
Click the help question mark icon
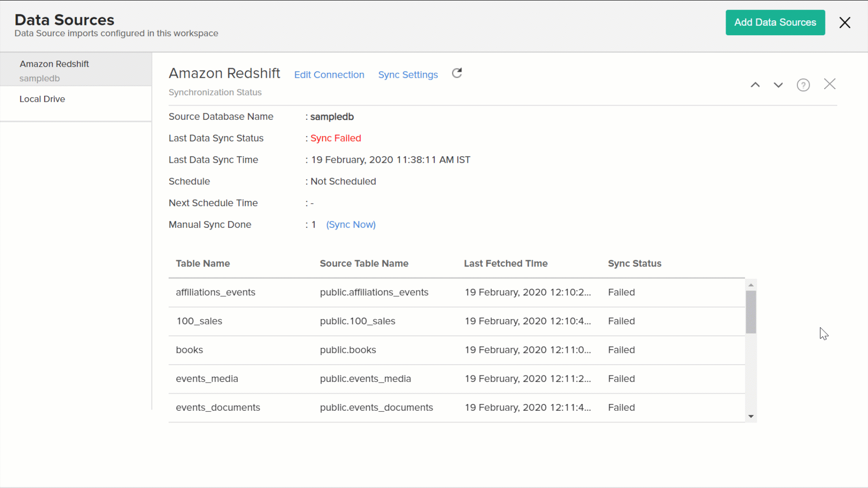click(x=803, y=85)
